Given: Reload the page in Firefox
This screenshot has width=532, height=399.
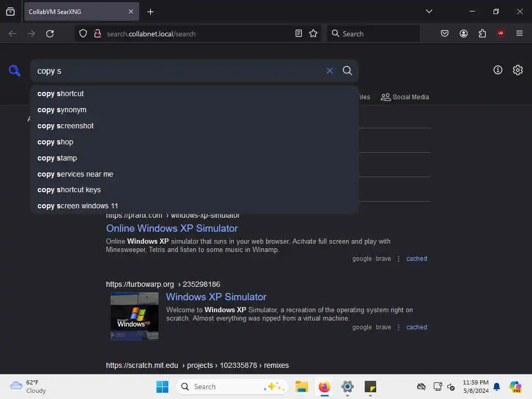Looking at the screenshot, I should click(x=50, y=34).
